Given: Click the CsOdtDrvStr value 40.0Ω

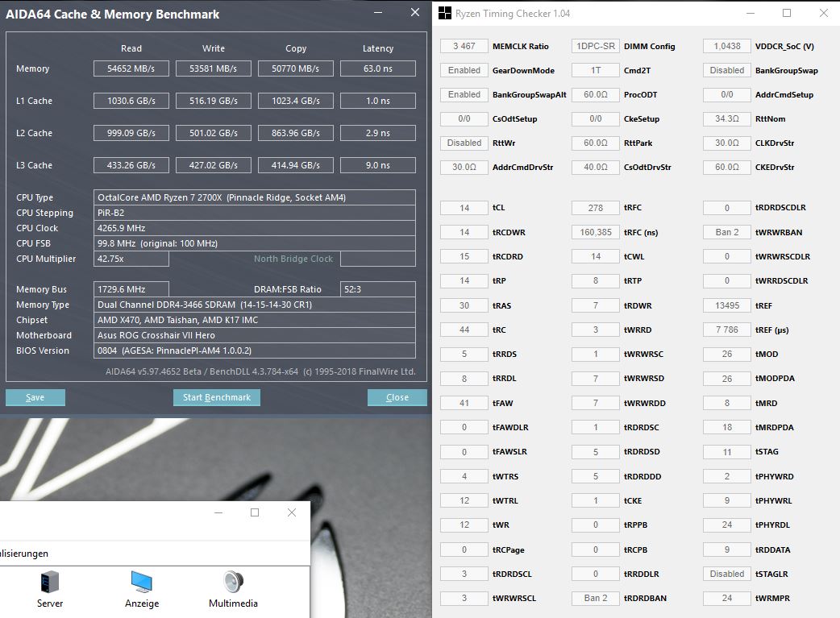Looking at the screenshot, I should coord(596,167).
